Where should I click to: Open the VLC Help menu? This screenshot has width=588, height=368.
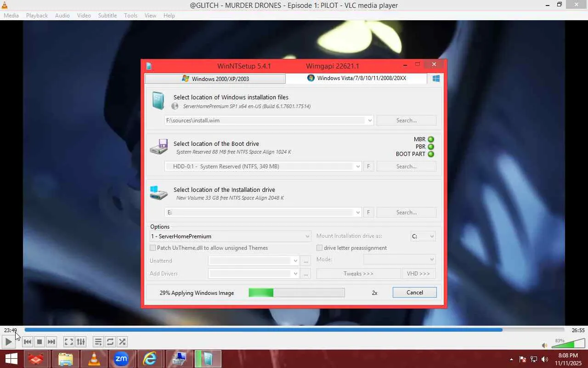coord(169,15)
